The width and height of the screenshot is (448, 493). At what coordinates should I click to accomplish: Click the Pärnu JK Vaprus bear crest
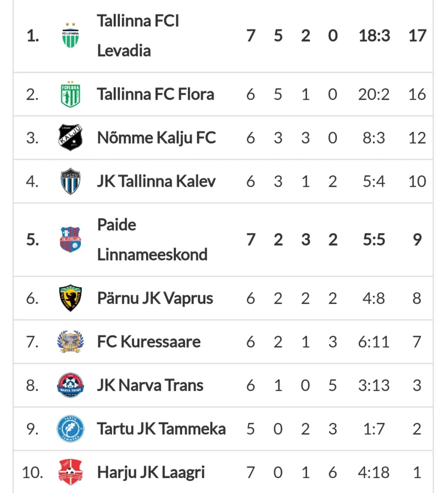(x=70, y=298)
